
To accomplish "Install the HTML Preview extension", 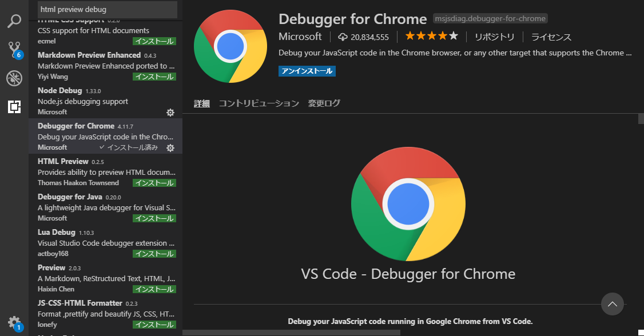I will tap(154, 183).
